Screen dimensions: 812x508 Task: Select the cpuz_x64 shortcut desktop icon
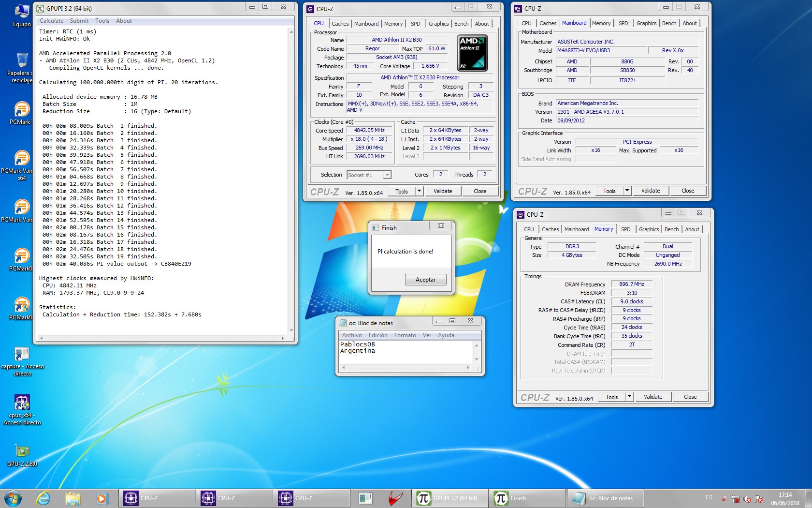tap(22, 410)
